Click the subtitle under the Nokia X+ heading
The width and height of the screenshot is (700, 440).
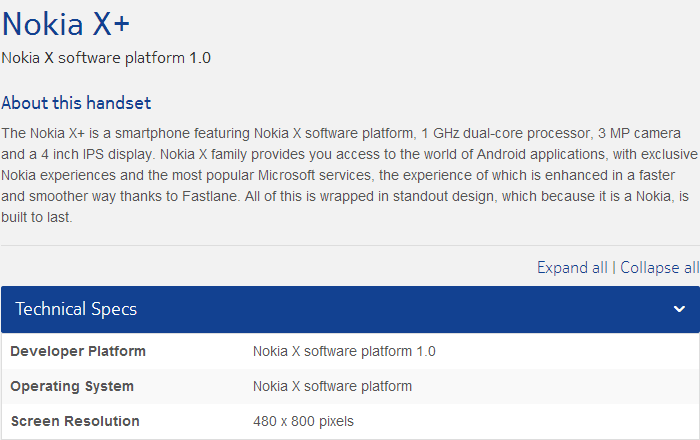click(106, 58)
